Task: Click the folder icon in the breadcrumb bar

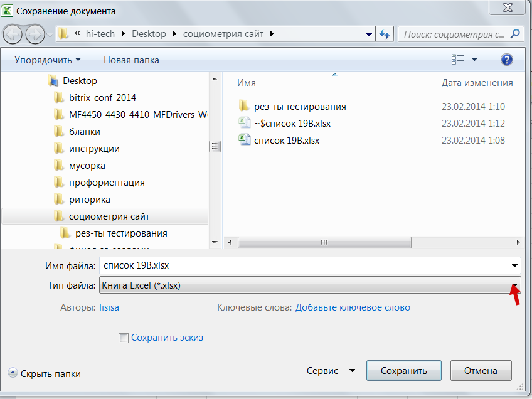Action: (62, 34)
